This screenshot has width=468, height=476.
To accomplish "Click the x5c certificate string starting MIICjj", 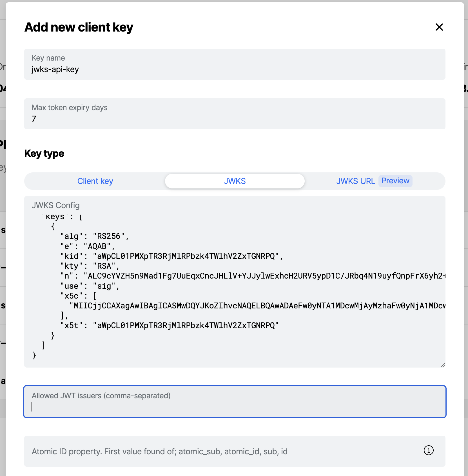I will (x=257, y=306).
